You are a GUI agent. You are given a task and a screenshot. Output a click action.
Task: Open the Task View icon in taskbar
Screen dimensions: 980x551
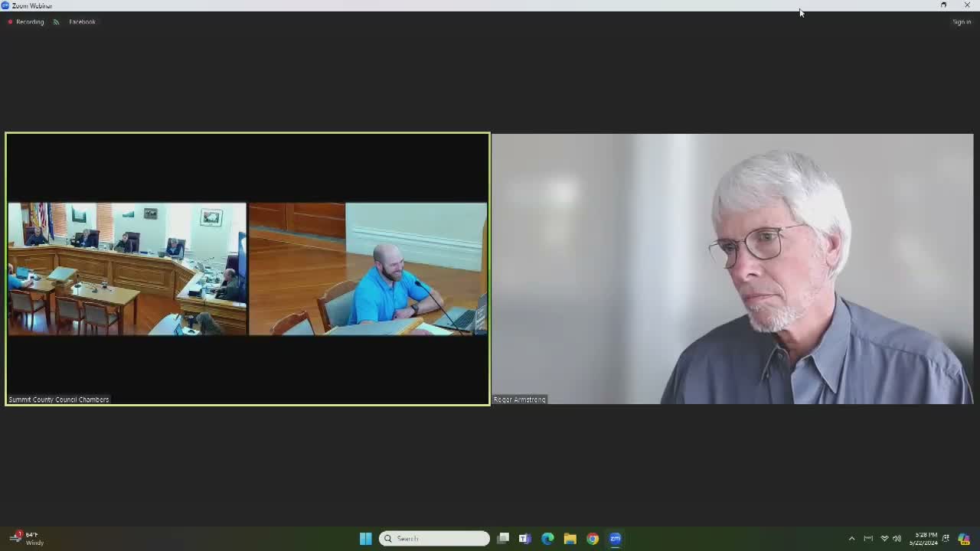coord(503,539)
